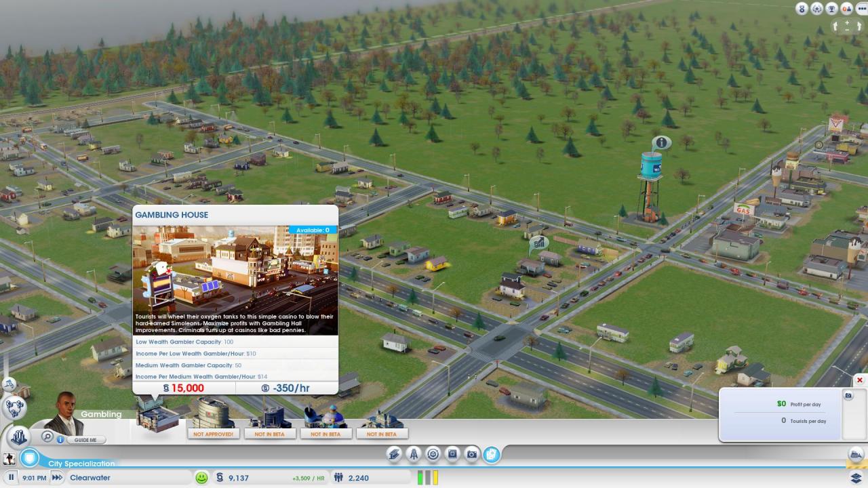Click the green RCI demand bar

[420, 478]
